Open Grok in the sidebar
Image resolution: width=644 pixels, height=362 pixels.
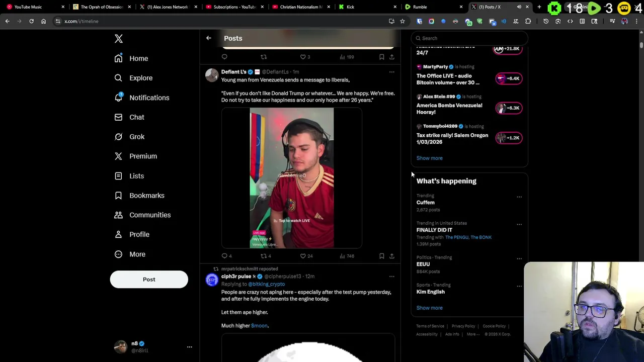(129, 137)
